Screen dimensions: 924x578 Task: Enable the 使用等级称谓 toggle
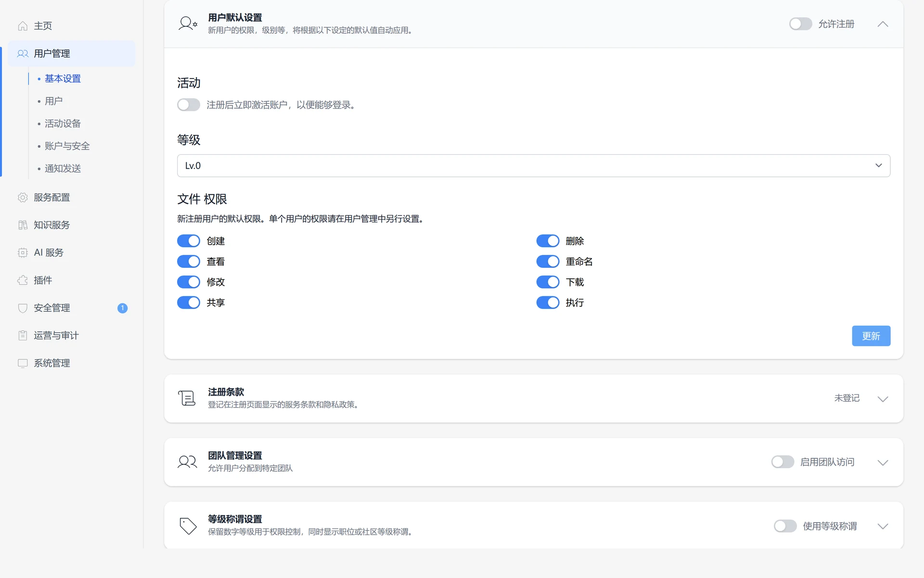(785, 526)
